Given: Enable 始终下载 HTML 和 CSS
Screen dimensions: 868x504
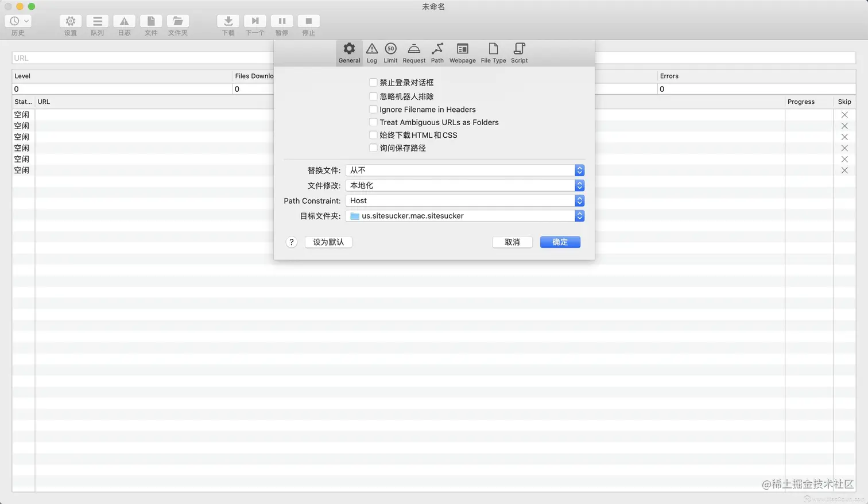Looking at the screenshot, I should click(373, 135).
